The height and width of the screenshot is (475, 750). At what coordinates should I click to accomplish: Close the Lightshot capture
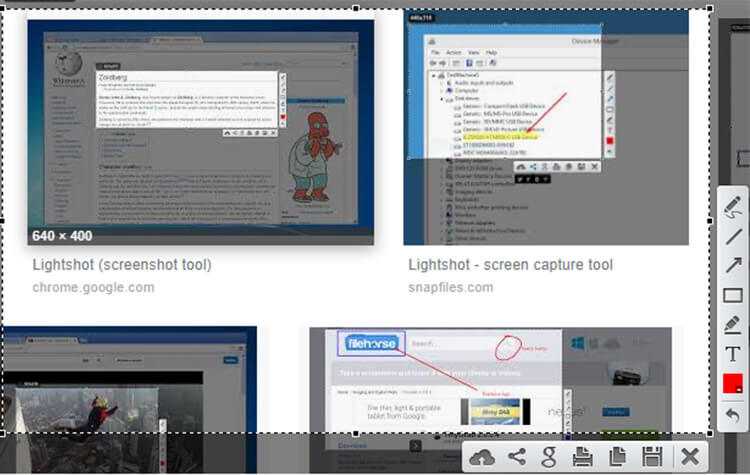[x=690, y=457]
